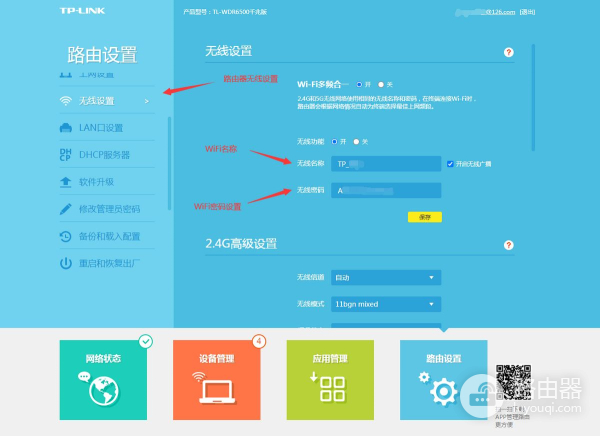Open the 网络状态 globe tile

click(x=103, y=380)
